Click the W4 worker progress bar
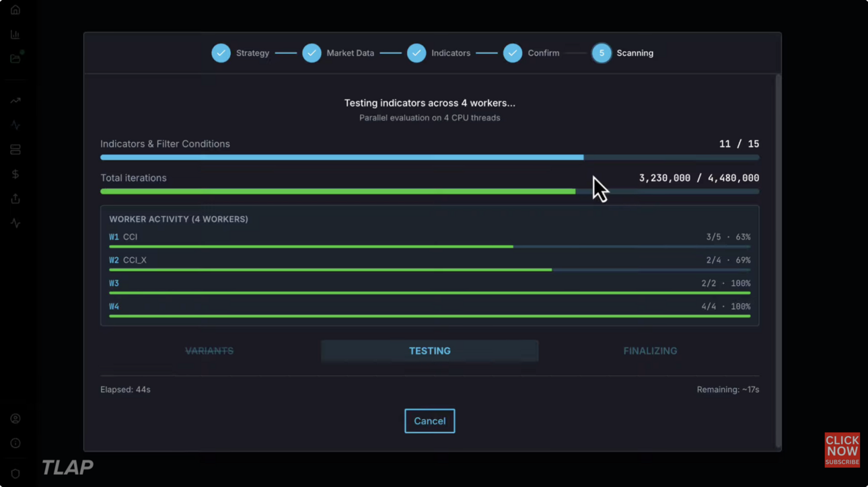This screenshot has width=868, height=487. 429,316
